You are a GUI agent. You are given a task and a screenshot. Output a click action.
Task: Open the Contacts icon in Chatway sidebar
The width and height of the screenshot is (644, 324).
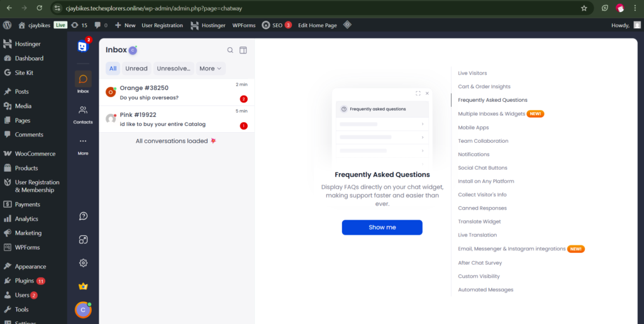(83, 113)
